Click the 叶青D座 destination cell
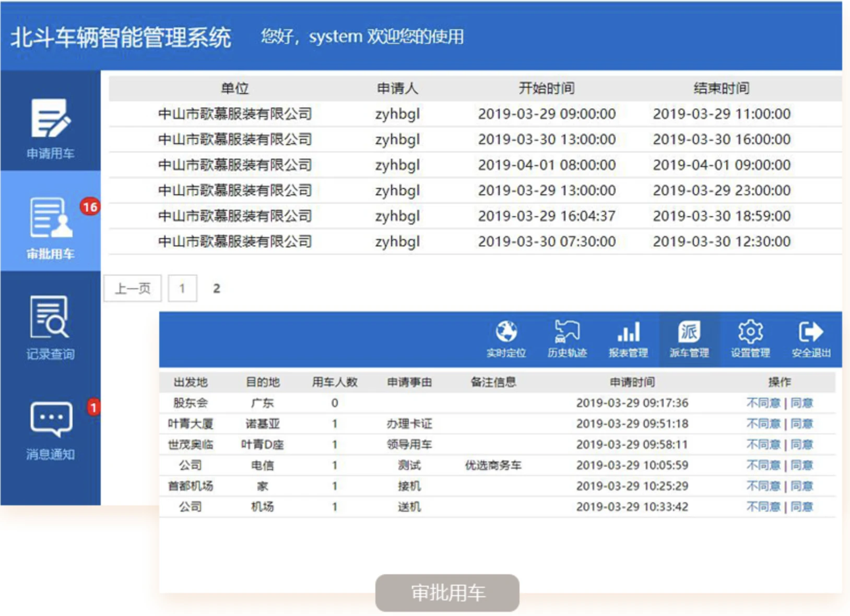 click(x=263, y=444)
